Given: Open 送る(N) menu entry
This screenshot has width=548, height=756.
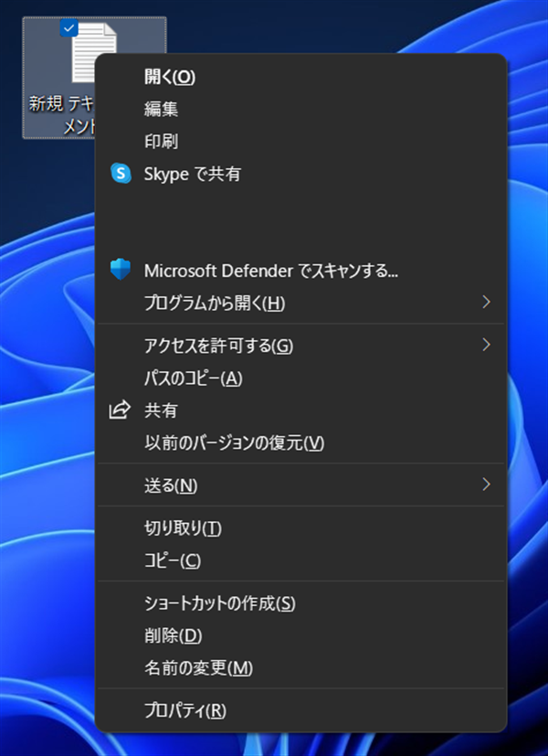Looking at the screenshot, I should click(301, 485).
